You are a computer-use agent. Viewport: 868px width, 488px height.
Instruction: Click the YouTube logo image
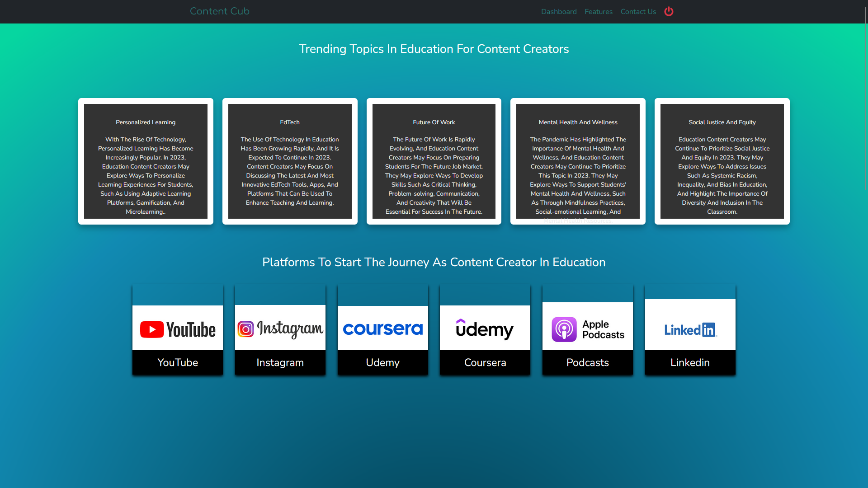178,329
